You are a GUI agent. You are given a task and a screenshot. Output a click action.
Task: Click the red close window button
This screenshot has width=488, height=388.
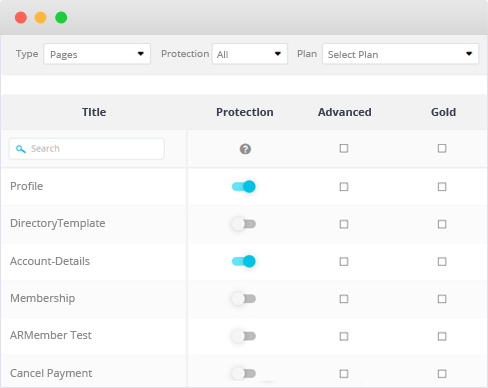[x=21, y=17]
